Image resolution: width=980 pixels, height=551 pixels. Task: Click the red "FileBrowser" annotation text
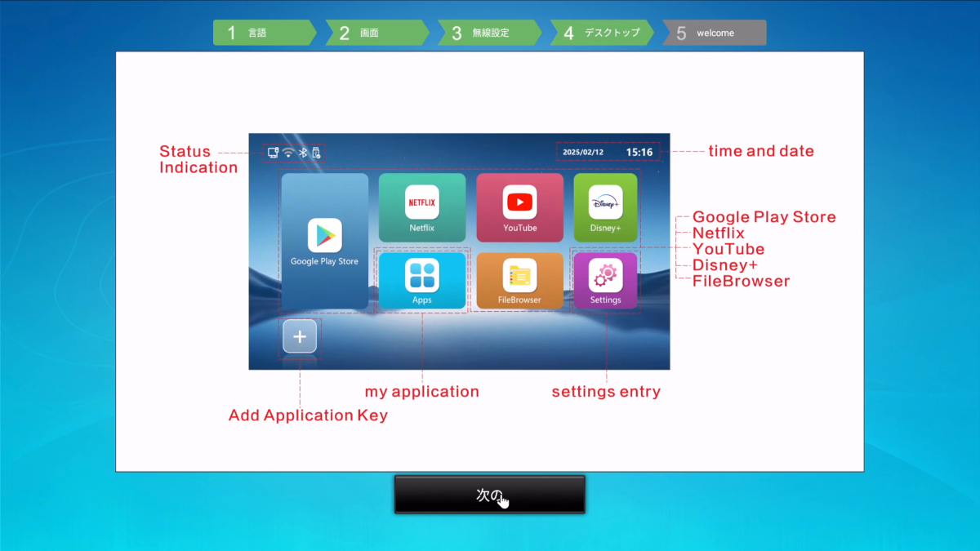tap(742, 281)
